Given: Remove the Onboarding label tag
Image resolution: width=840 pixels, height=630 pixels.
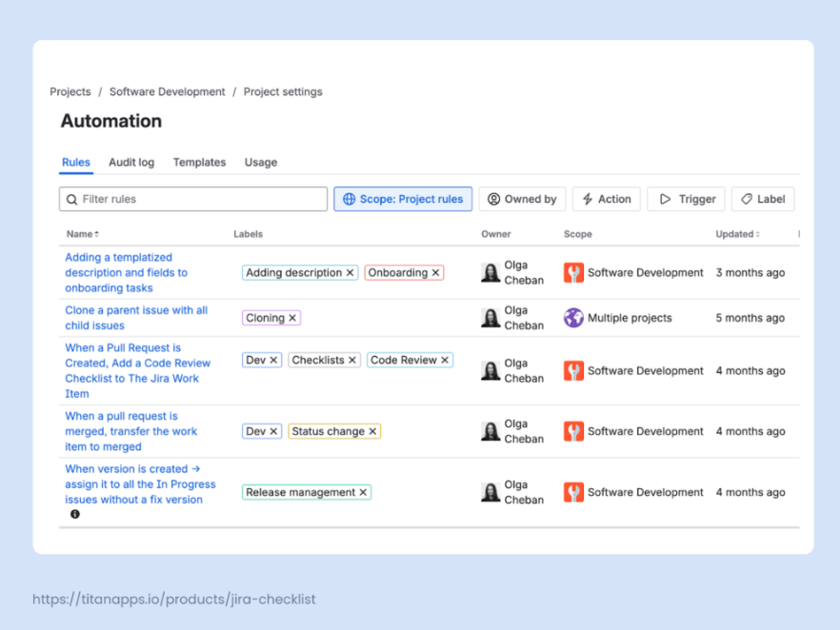Looking at the screenshot, I should point(435,273).
